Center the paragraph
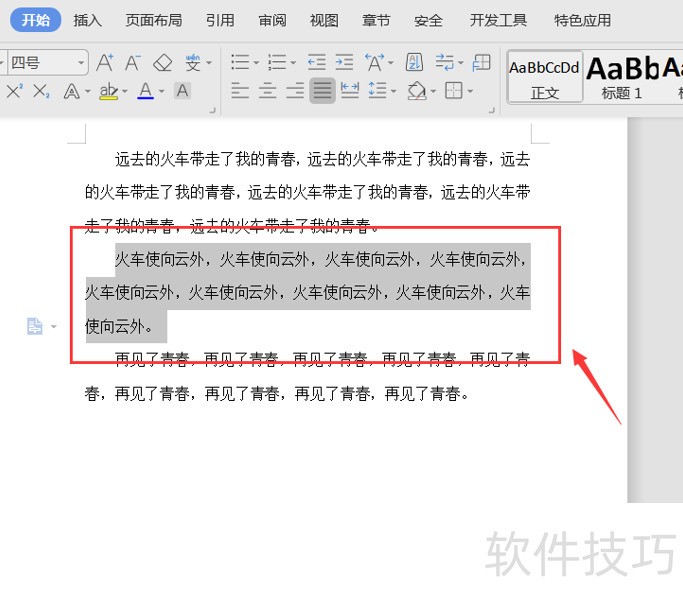The height and width of the screenshot is (605, 683). click(x=267, y=91)
